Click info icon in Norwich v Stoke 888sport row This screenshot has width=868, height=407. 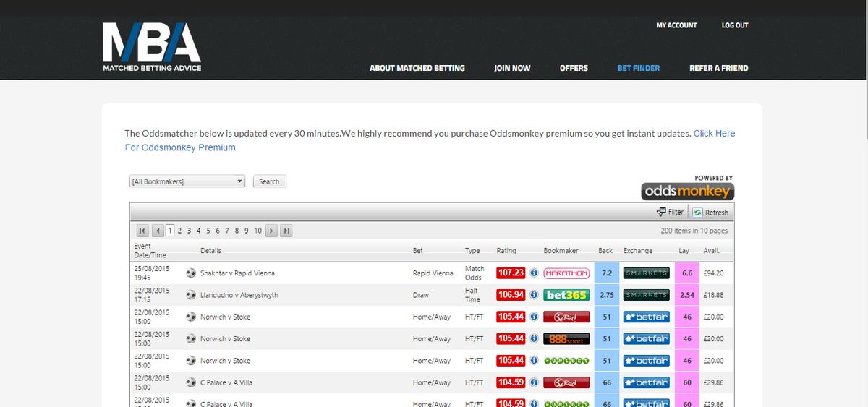pyautogui.click(x=534, y=338)
